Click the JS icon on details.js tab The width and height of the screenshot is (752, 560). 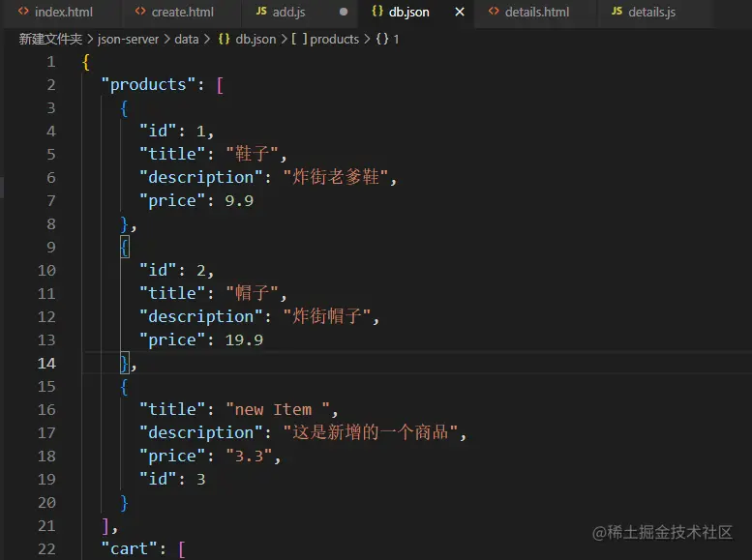click(x=617, y=11)
